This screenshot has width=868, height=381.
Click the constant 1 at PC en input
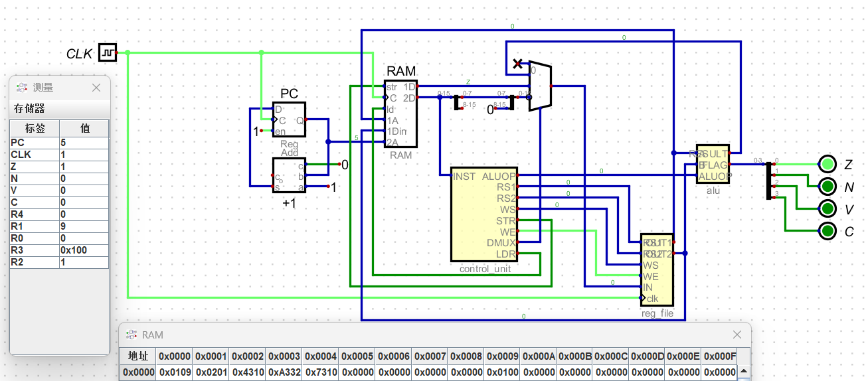pos(256,131)
